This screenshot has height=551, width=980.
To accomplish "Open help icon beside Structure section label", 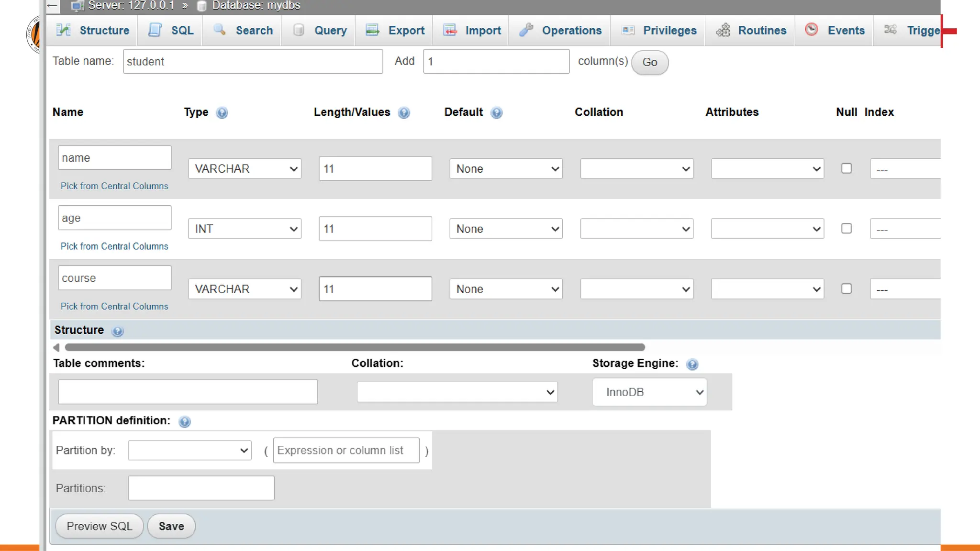I will click(x=117, y=331).
